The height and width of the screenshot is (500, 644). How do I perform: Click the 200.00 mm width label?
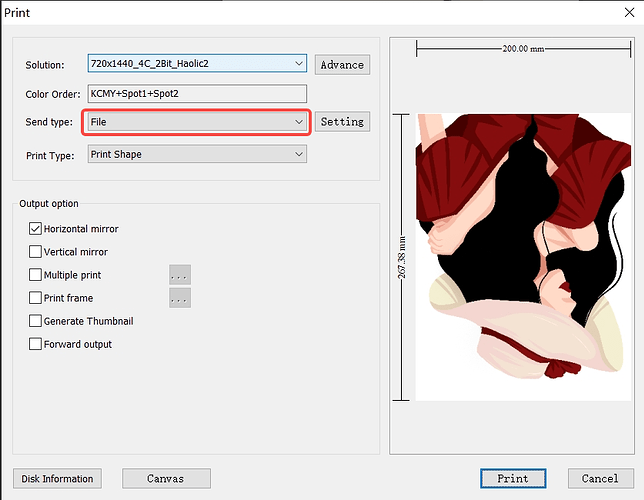pos(523,49)
